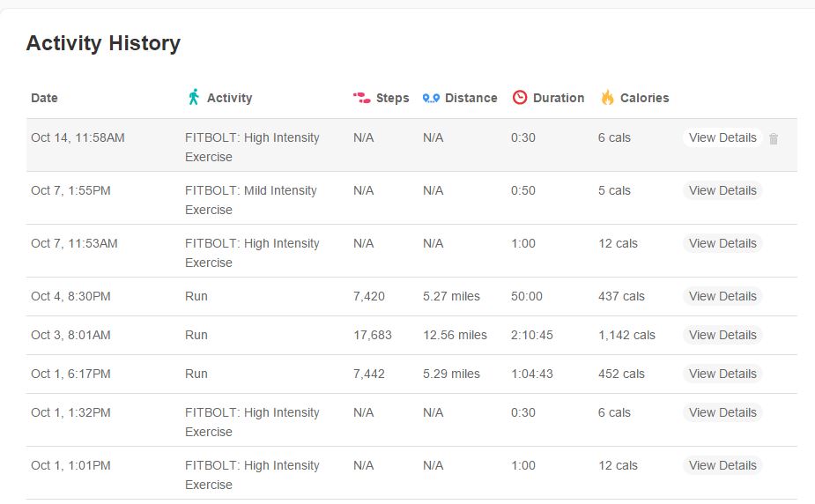Click the 5.27 miles distance value
The image size is (815, 504).
point(451,297)
